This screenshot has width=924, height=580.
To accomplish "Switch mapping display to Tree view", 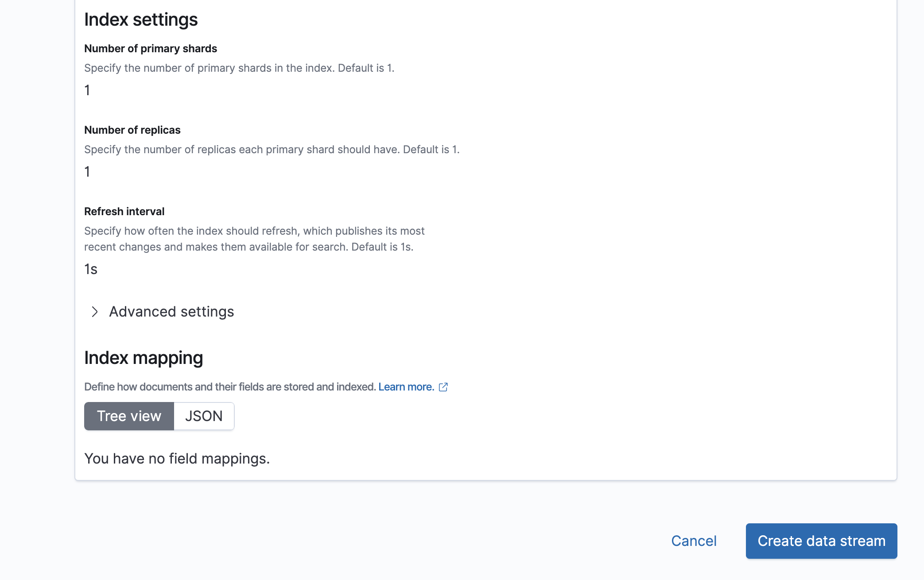I will coord(129,416).
